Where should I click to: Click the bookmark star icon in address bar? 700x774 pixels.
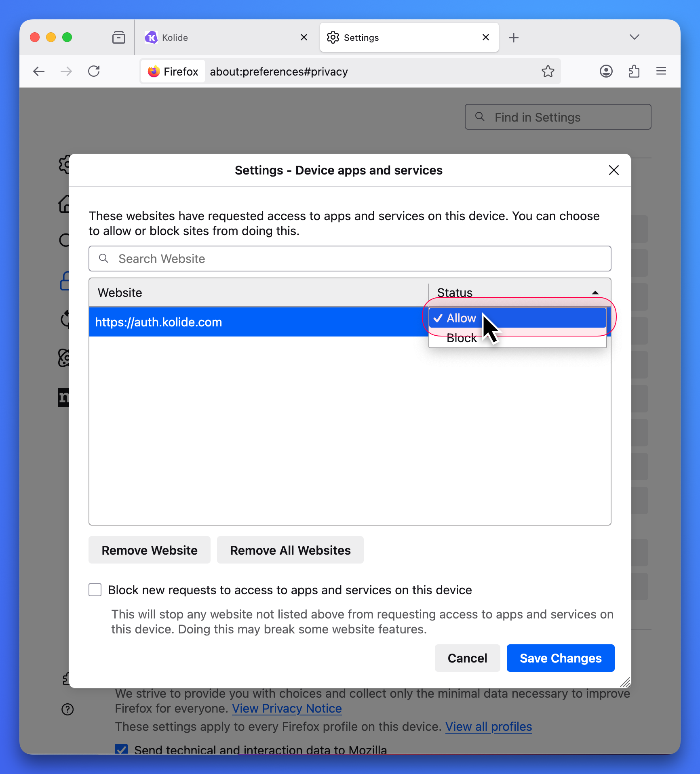coord(548,72)
